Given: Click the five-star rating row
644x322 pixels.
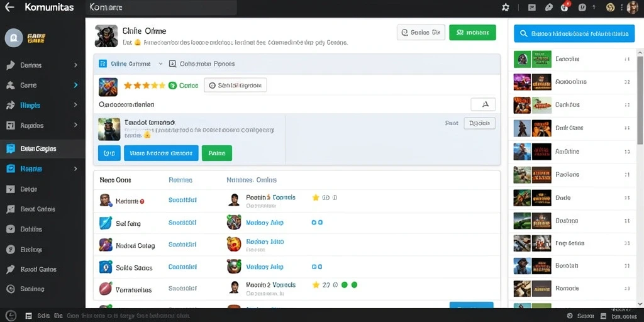Looking at the screenshot, I should point(145,86).
